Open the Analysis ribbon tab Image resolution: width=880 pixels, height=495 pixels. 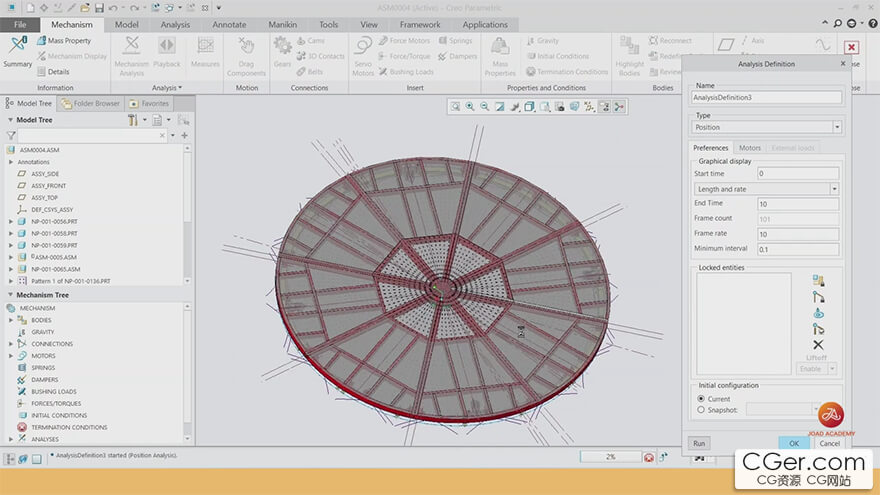pos(175,24)
